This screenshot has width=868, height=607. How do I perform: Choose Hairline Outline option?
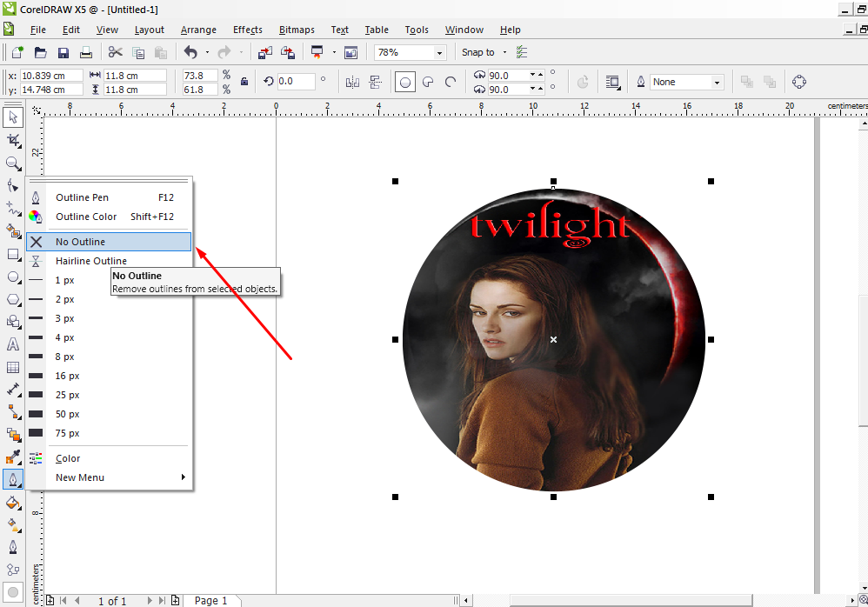pyautogui.click(x=109, y=261)
